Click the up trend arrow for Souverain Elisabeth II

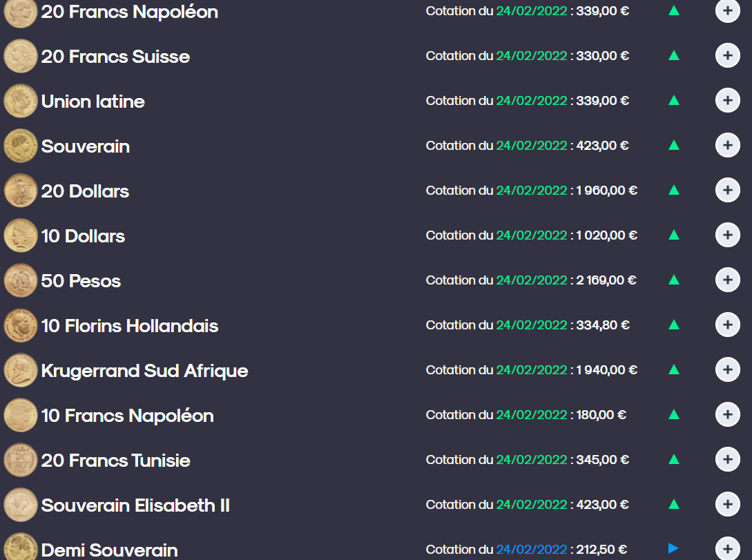click(x=674, y=504)
